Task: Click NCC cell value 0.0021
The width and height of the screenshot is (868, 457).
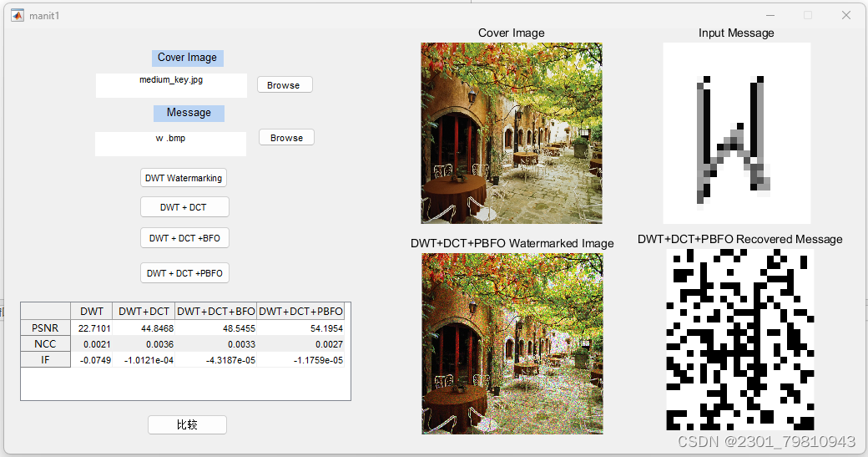Action: [x=91, y=344]
